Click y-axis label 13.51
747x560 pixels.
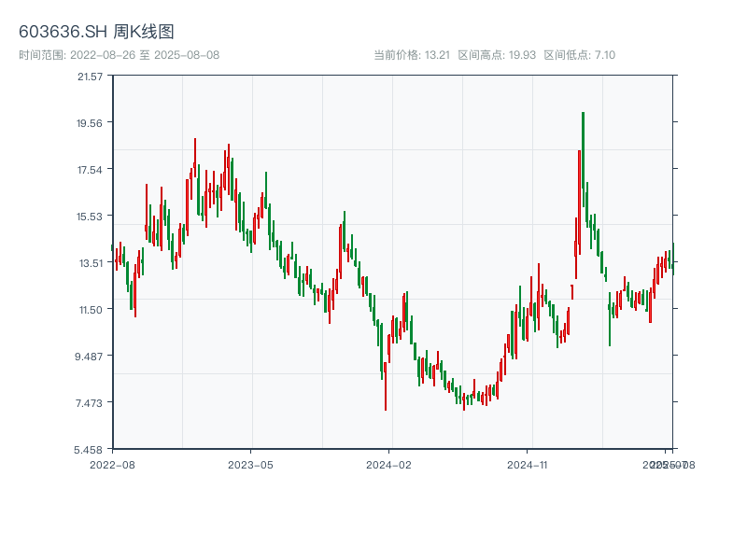(x=91, y=263)
